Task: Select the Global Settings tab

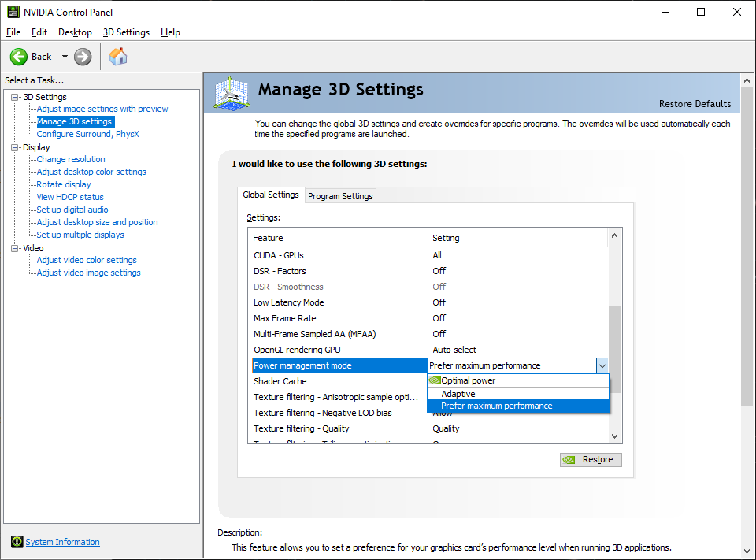Action: pos(271,195)
